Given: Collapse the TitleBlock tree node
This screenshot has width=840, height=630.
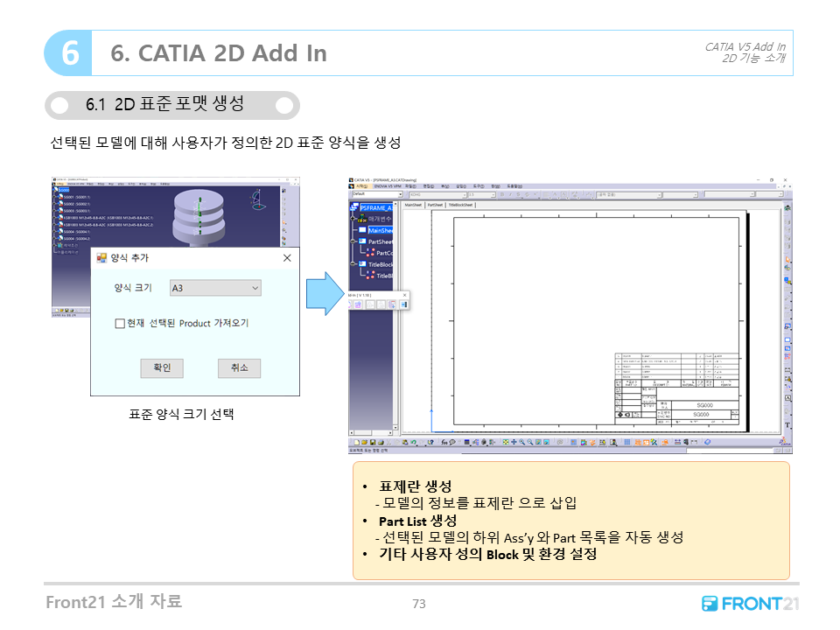Looking at the screenshot, I should pos(353,264).
